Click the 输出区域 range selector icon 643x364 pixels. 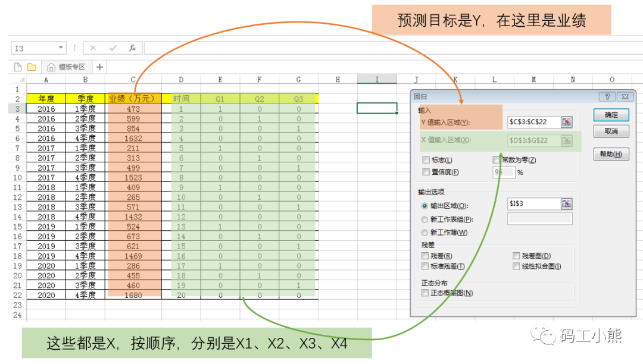tap(567, 202)
